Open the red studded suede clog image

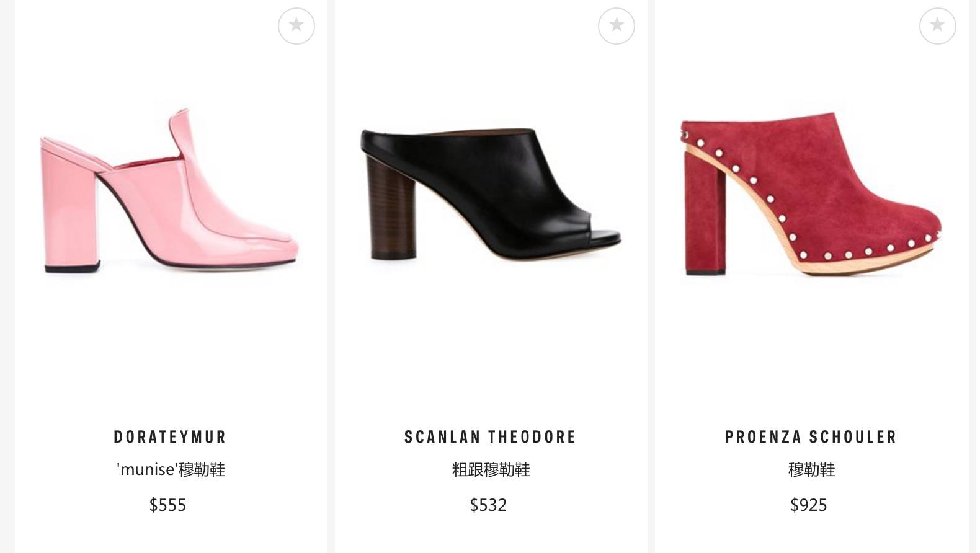pyautogui.click(x=811, y=193)
